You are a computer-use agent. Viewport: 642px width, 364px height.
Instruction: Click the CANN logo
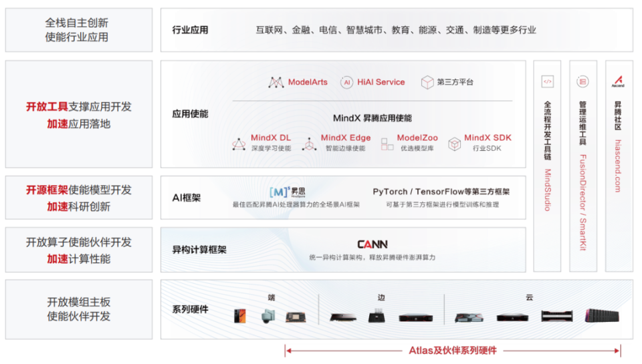[372, 244]
